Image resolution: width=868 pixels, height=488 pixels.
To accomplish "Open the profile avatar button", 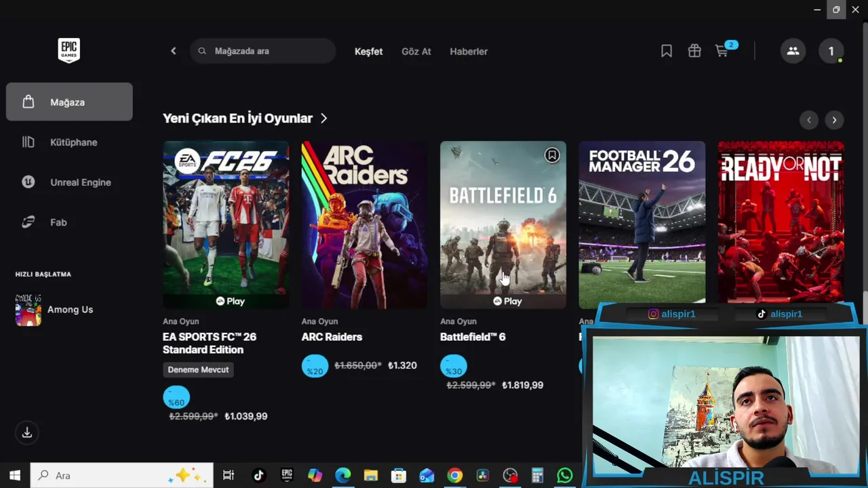I will tap(831, 51).
